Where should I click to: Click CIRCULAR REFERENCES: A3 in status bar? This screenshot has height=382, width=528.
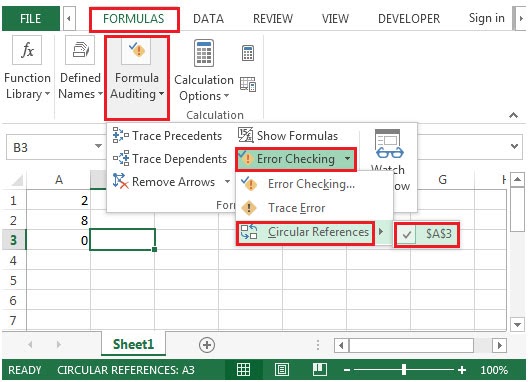tap(126, 370)
